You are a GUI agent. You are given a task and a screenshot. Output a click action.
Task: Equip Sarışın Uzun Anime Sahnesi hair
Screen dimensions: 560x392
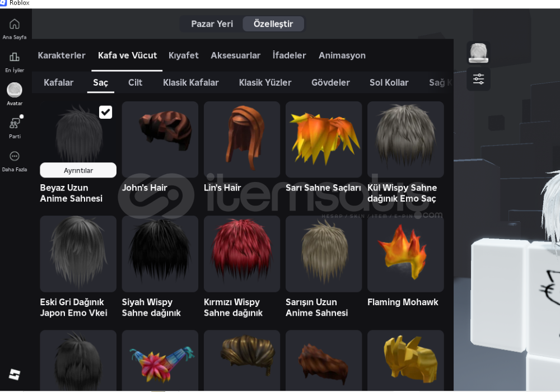click(324, 254)
